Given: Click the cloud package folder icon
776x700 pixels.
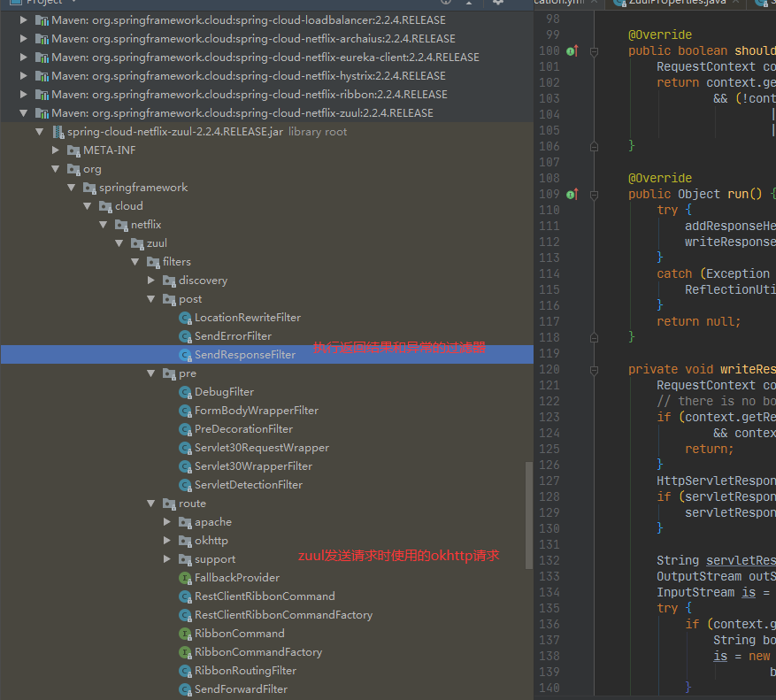Looking at the screenshot, I should click(105, 206).
